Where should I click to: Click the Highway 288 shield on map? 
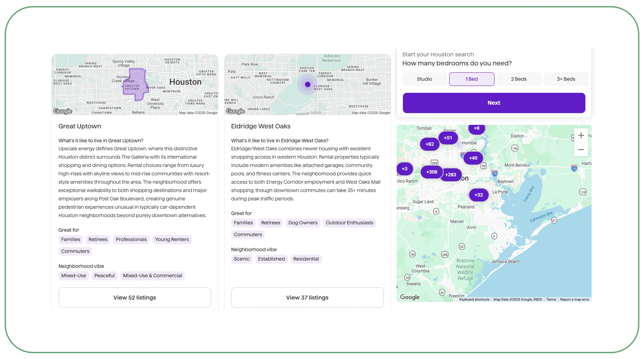tap(445, 255)
